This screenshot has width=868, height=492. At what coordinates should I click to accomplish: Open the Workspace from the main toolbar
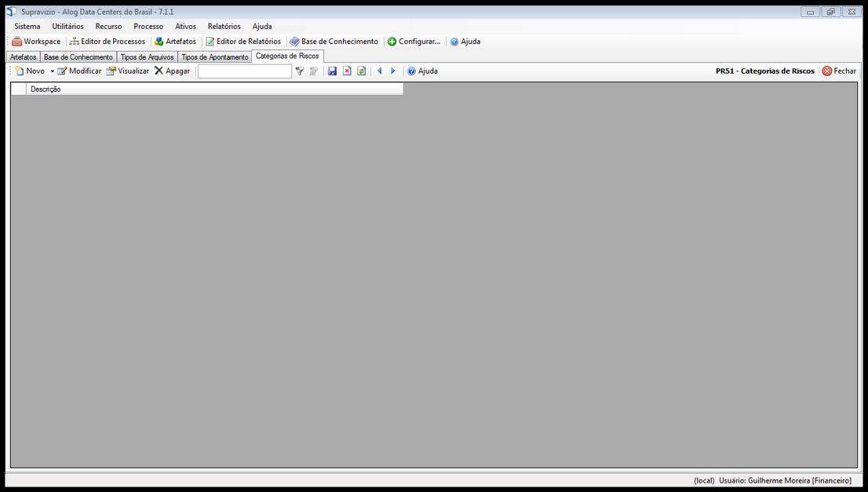coord(36,42)
